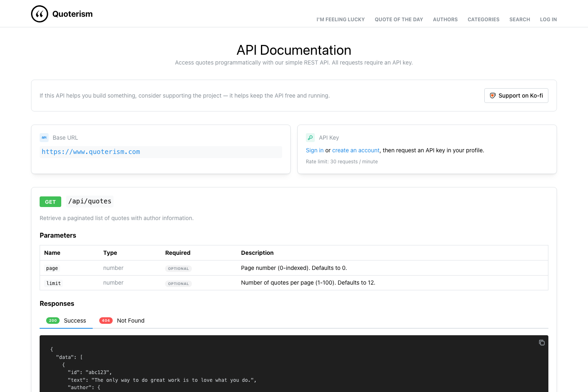
Task: Click the create an account link
Action: click(356, 150)
